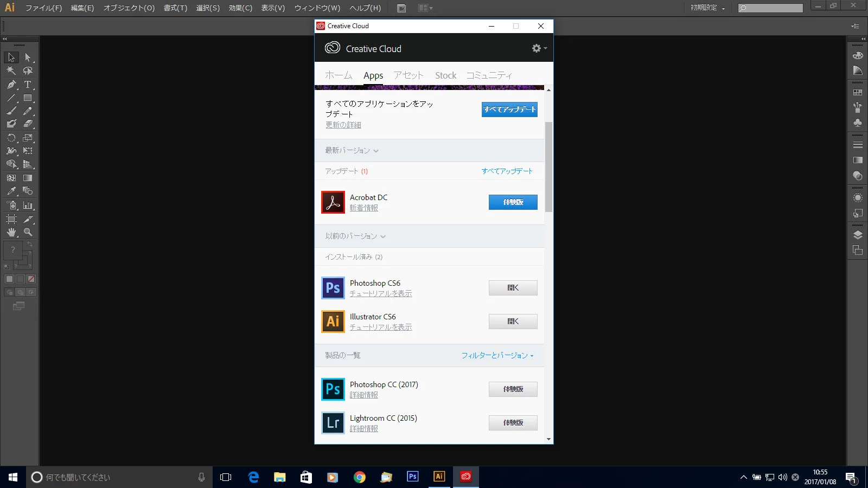
Task: Select the Lasso tool
Action: pos(28,70)
